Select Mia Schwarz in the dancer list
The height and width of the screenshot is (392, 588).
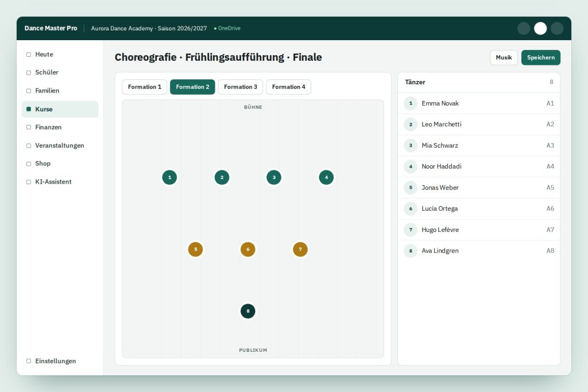479,145
